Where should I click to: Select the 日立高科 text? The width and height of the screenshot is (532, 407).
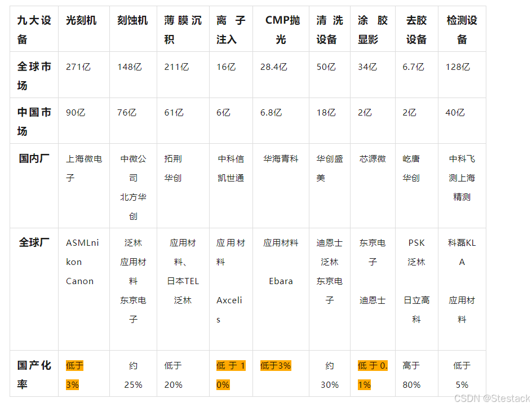(x=416, y=310)
